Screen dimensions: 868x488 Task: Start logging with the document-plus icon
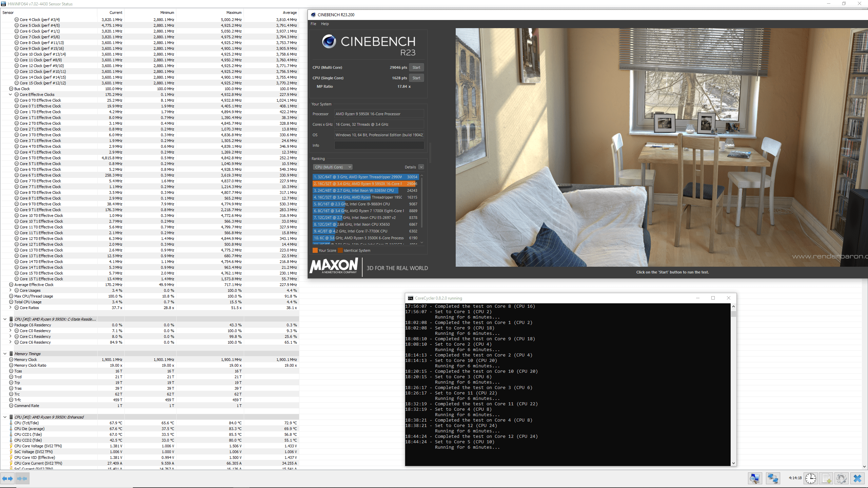click(826, 479)
